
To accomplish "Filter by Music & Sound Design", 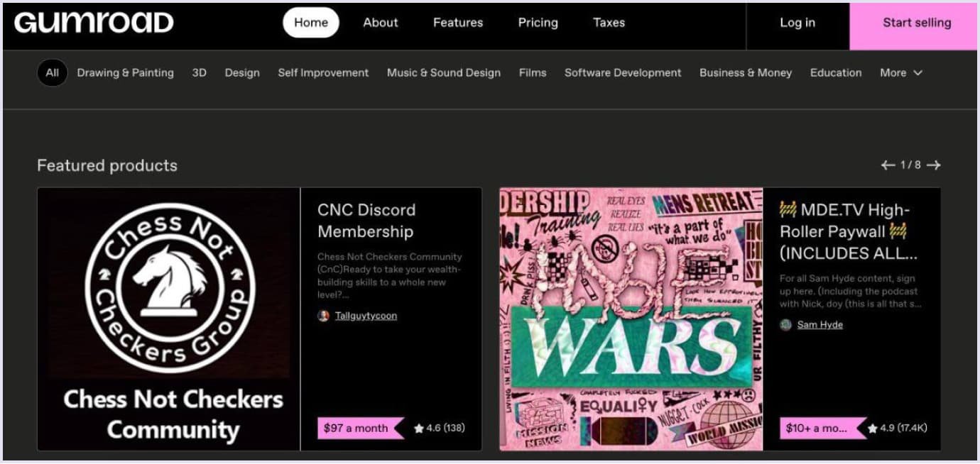I will tap(444, 72).
